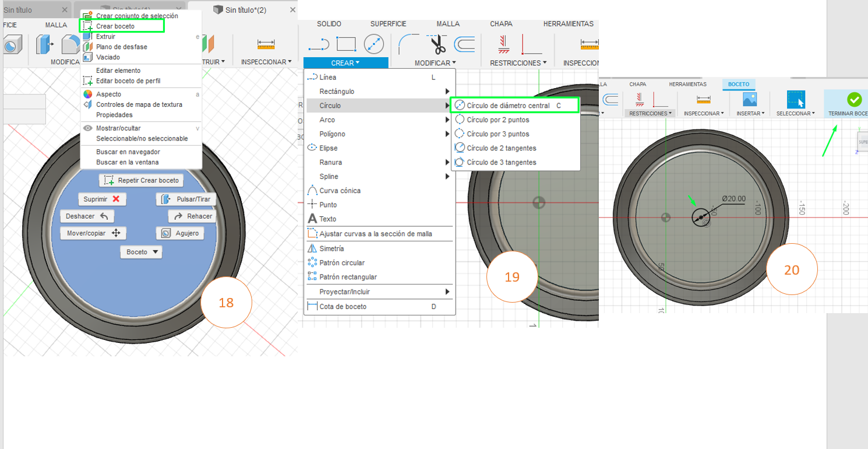Open CHAPA tab above the scissors icon
The height and width of the screenshot is (449, 868).
click(501, 24)
